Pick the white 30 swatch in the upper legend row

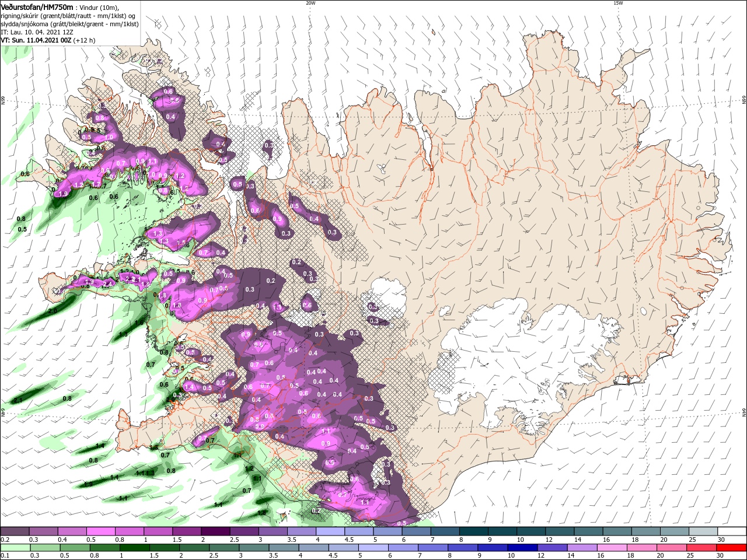pos(731,531)
